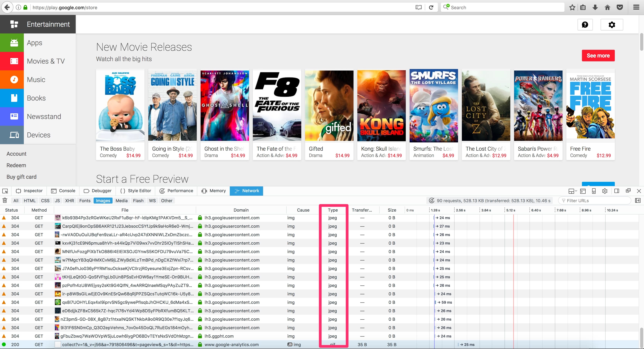Image resolution: width=644 pixels, height=349 pixels.
Task: Toggle the HTML request filter
Action: coord(30,200)
